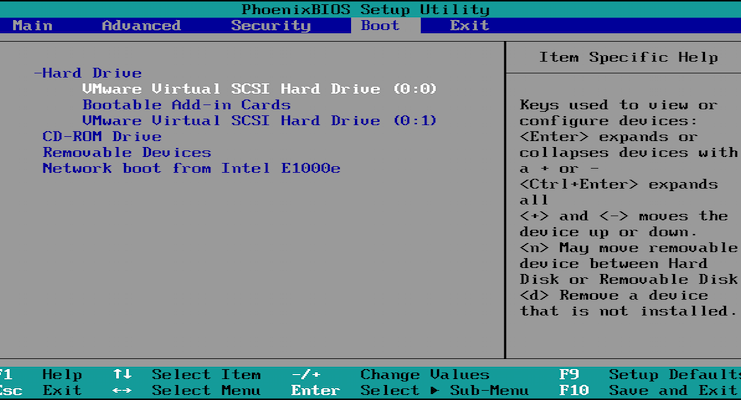
Task: Open the Main menu tab
Action: click(x=32, y=26)
